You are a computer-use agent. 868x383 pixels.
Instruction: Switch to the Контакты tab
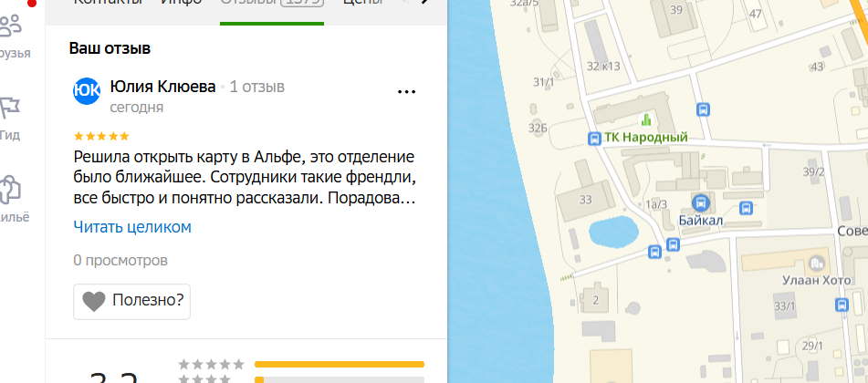click(x=108, y=4)
